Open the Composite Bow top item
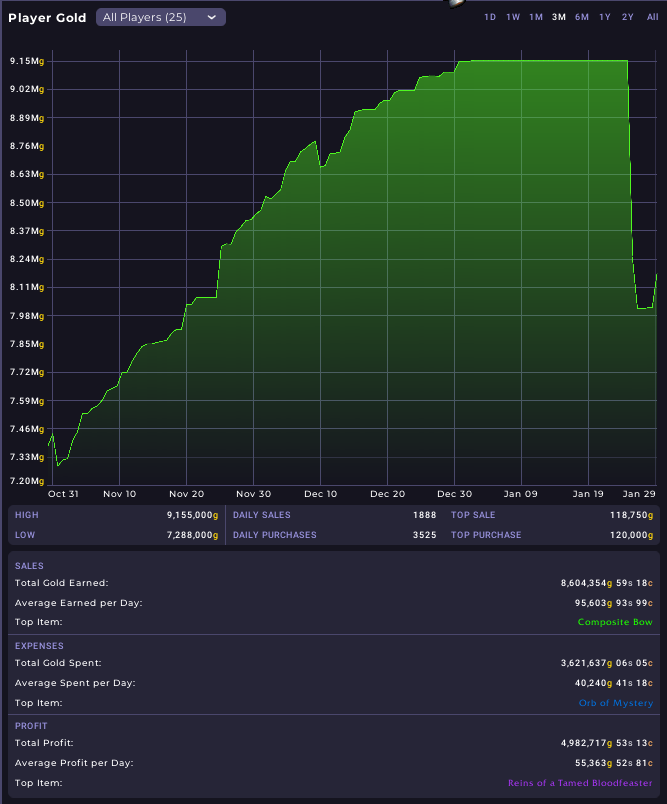 click(x=614, y=622)
